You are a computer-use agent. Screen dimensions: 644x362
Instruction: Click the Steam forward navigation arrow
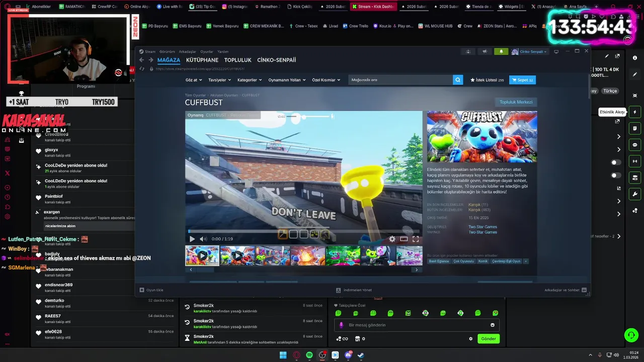point(150,60)
